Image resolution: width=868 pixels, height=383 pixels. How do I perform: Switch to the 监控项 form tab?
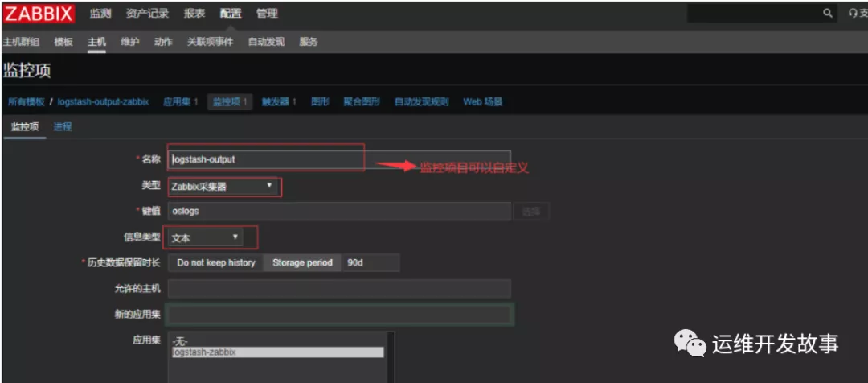click(25, 127)
